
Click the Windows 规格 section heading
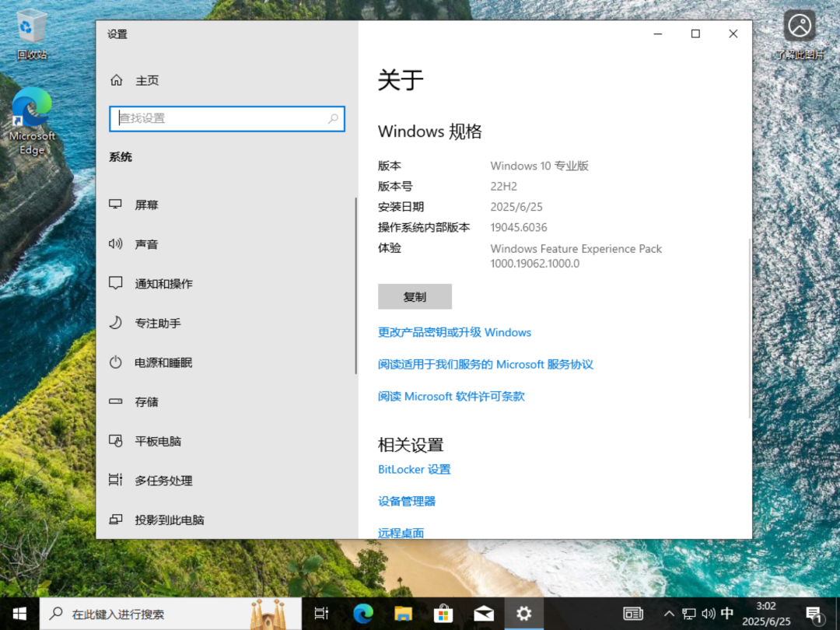[x=429, y=131]
